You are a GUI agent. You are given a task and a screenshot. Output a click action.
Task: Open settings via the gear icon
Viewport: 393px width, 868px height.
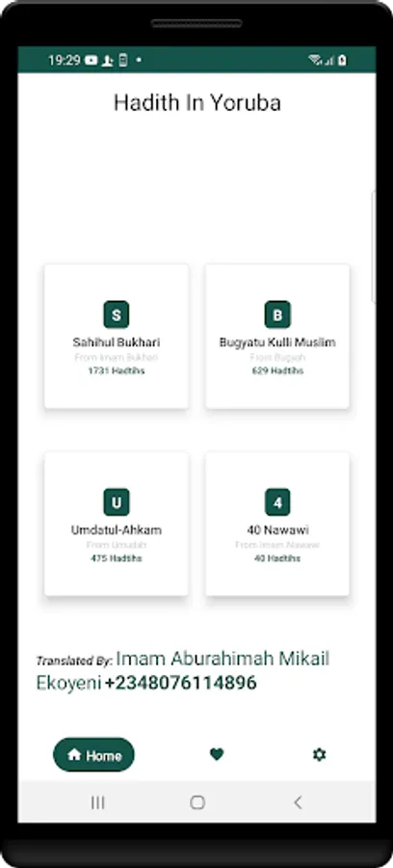319,754
